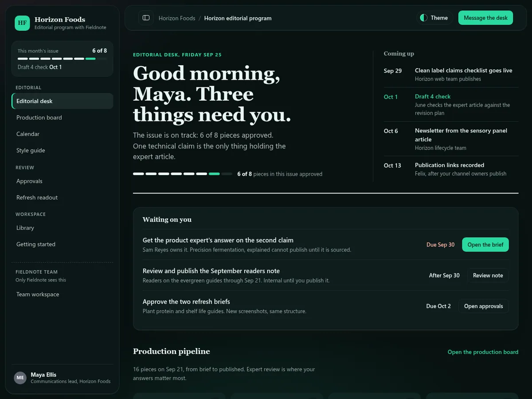Toggle the Theme switch
Viewport: 532px width, 399px height.
point(434,18)
